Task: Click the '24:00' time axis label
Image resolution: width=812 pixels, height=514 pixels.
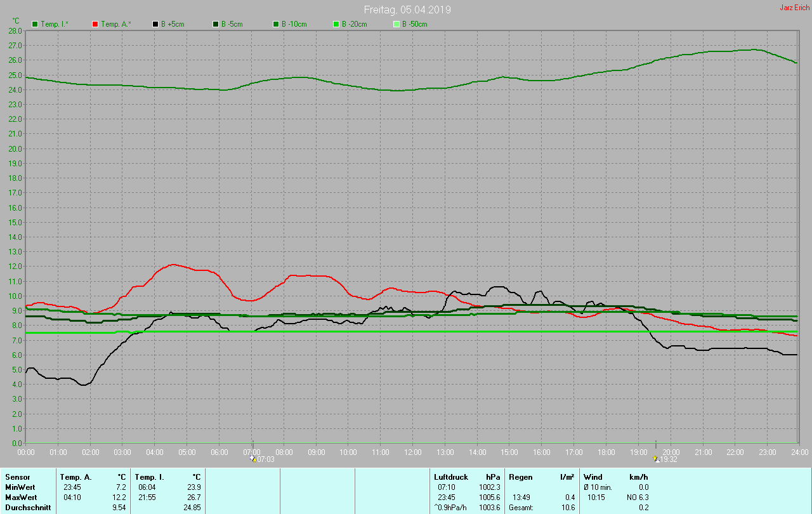Action: click(799, 452)
